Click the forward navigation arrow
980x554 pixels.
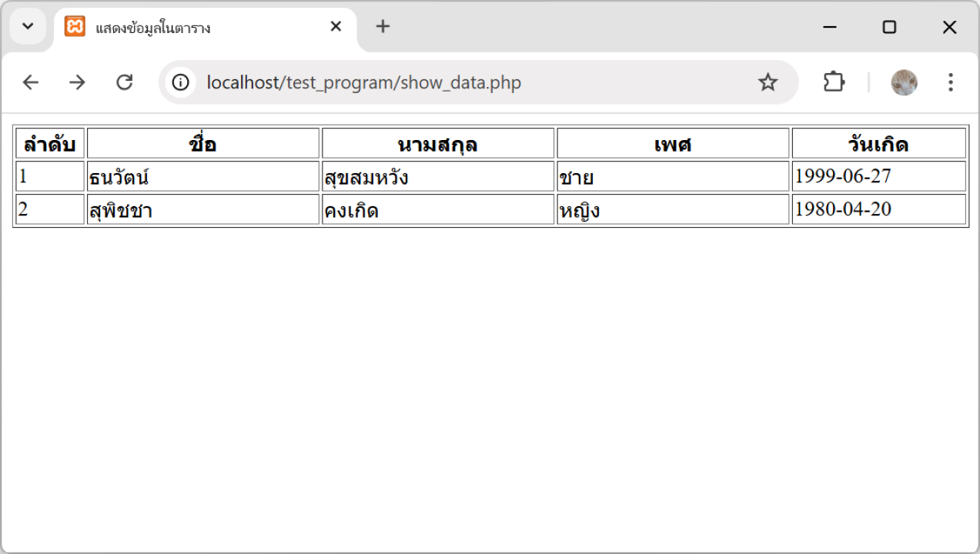[77, 82]
